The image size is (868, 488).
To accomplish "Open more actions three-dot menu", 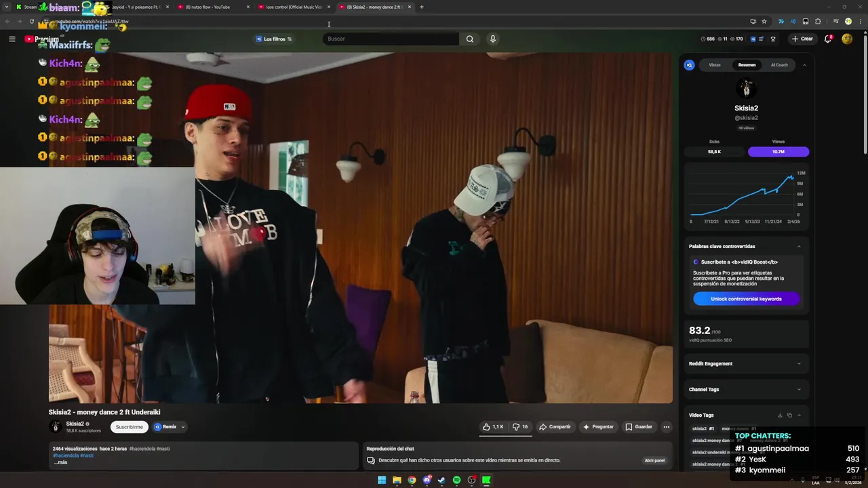I will point(667,427).
